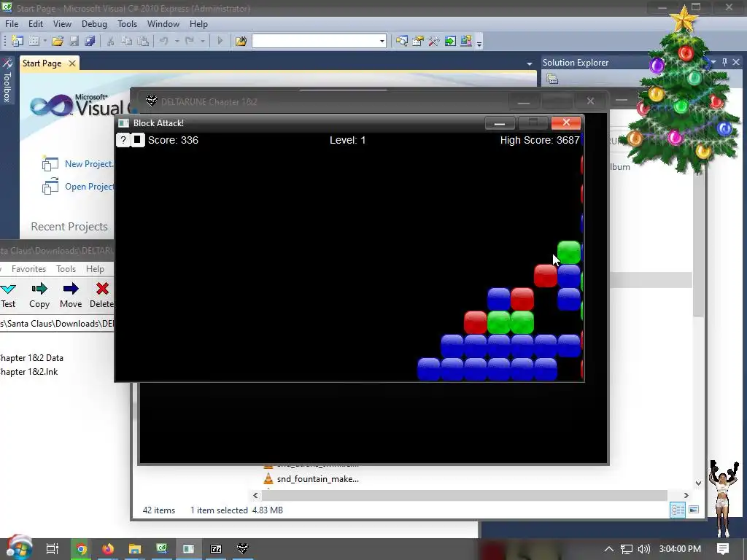The width and height of the screenshot is (747, 560).
Task: Click the Open Project link on Start Page
Action: [90, 187]
